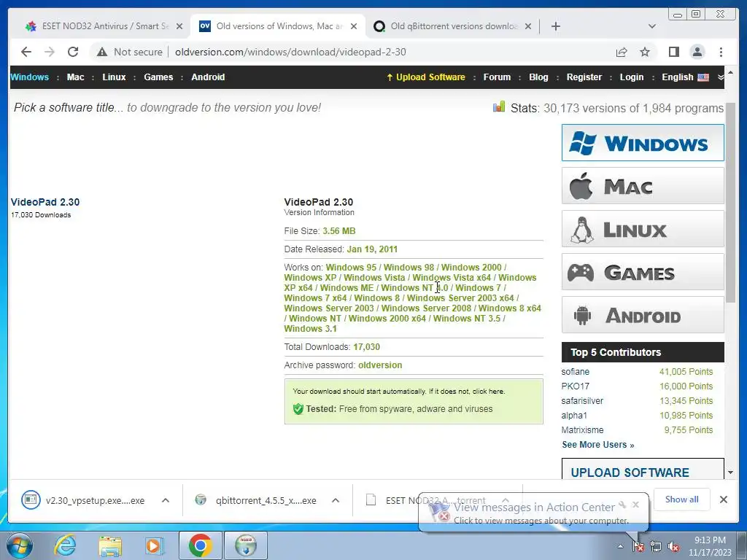Open Windows Media Player taskbar icon
Viewport: 747px width, 560px height.
point(155,545)
